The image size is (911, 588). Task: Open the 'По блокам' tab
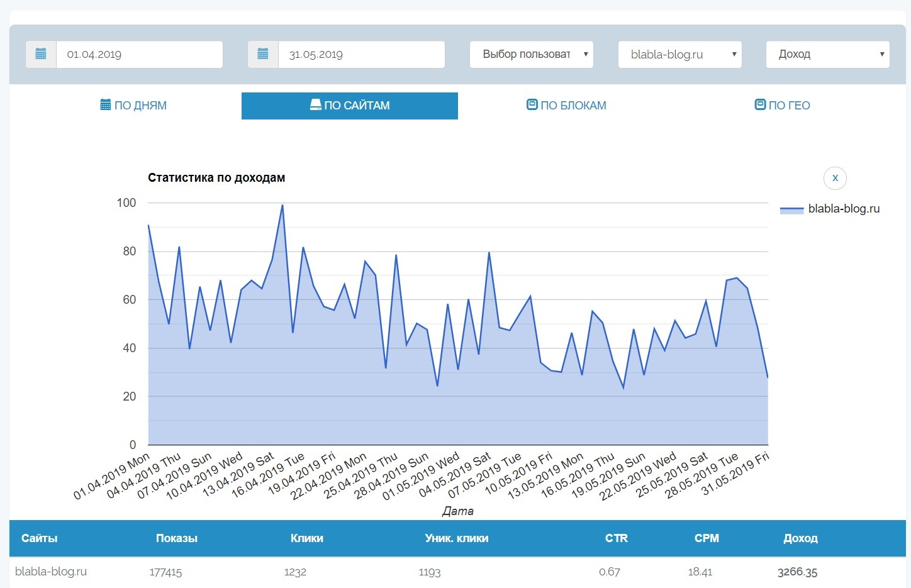[x=566, y=106]
